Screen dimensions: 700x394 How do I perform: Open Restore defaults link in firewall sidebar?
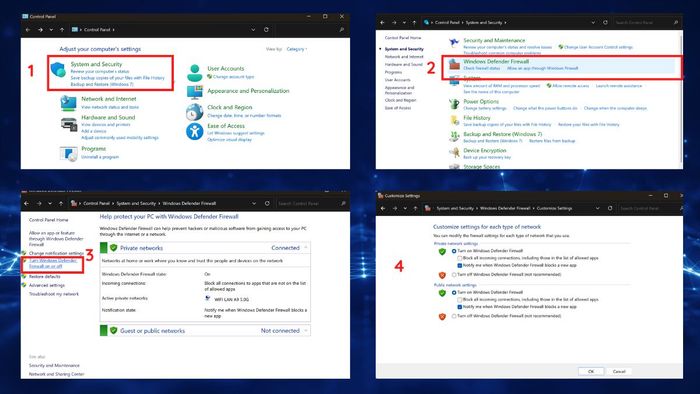pos(45,277)
